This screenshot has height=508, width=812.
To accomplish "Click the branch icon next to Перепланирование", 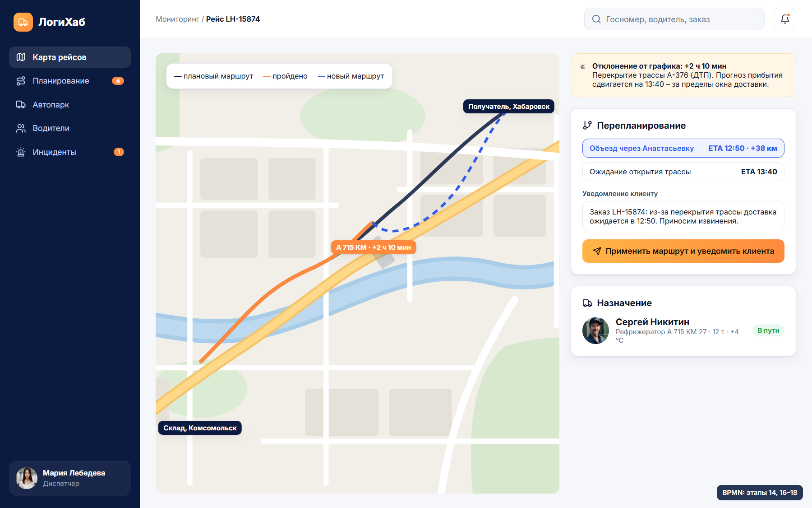I will [x=587, y=125].
